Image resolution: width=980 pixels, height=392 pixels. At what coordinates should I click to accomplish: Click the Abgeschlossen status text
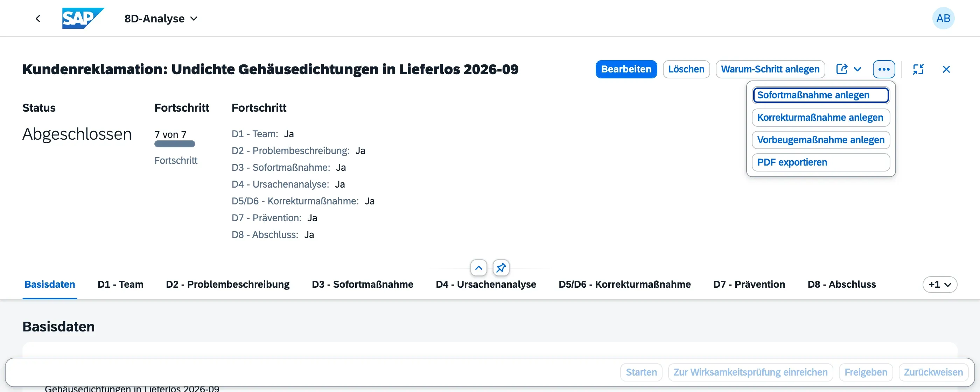pos(77,134)
